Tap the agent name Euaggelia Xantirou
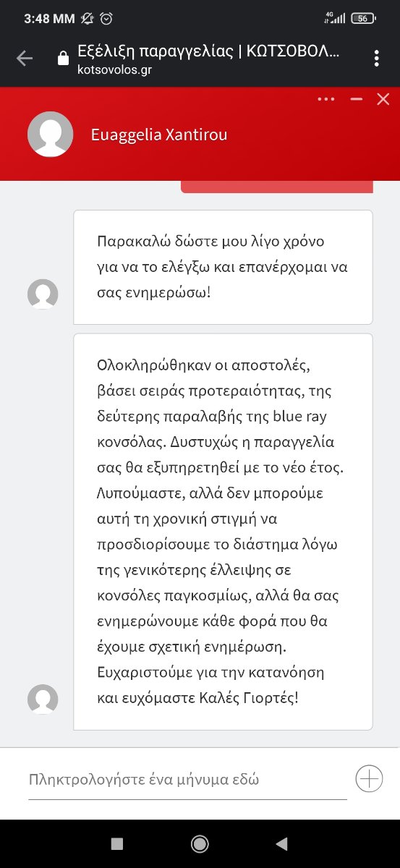Viewport: 400px width, 868px height. coord(159,135)
